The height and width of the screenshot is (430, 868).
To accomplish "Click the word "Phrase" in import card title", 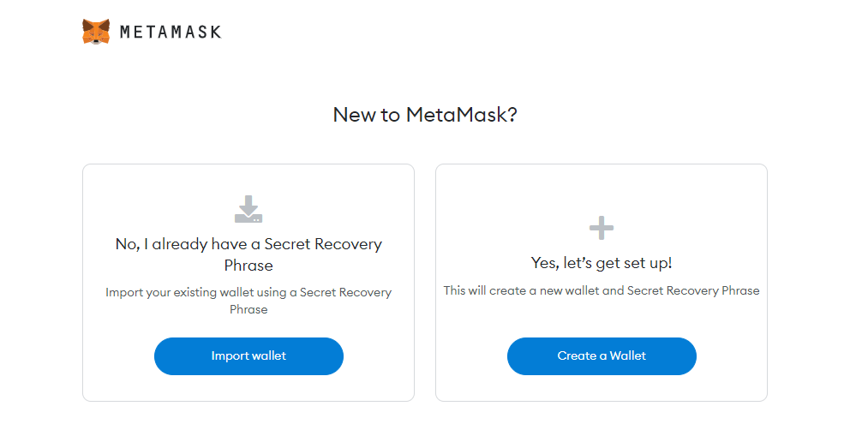I will (248, 266).
